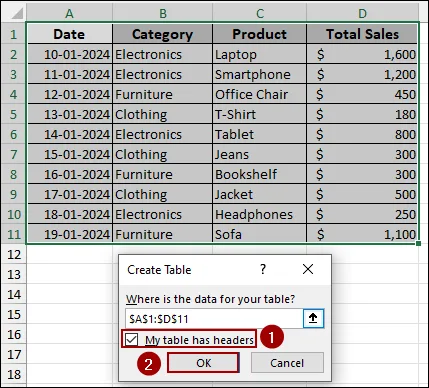Select column B header
This screenshot has width=429, height=388.
click(x=163, y=13)
